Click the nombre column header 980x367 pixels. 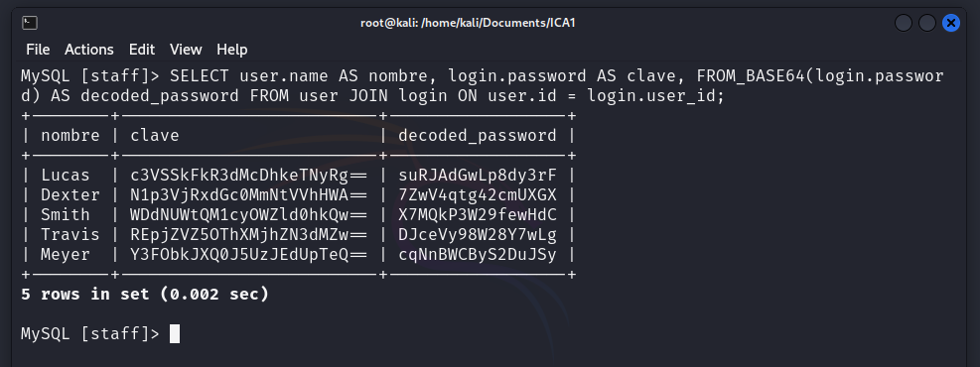click(70, 136)
